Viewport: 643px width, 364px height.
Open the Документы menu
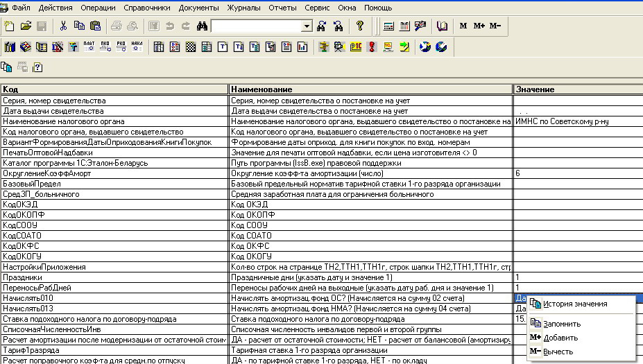tap(199, 8)
